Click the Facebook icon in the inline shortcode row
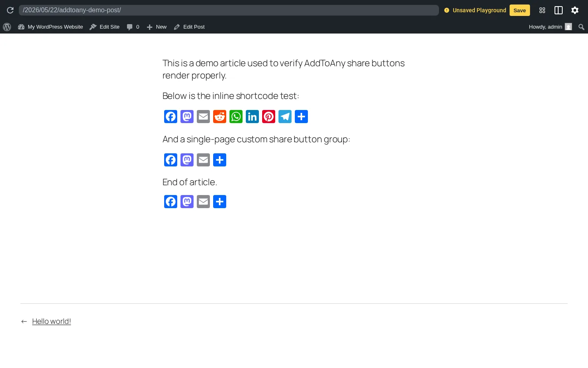588x368 pixels. (x=171, y=117)
